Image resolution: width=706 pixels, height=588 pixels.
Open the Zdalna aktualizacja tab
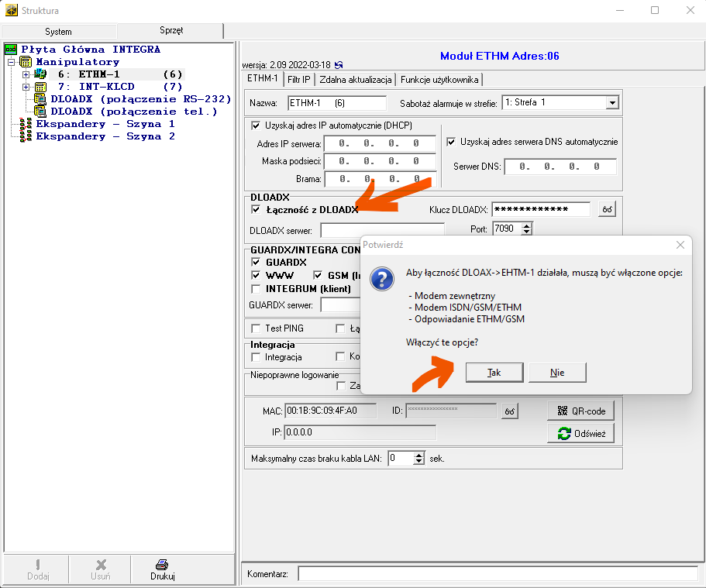[356, 79]
